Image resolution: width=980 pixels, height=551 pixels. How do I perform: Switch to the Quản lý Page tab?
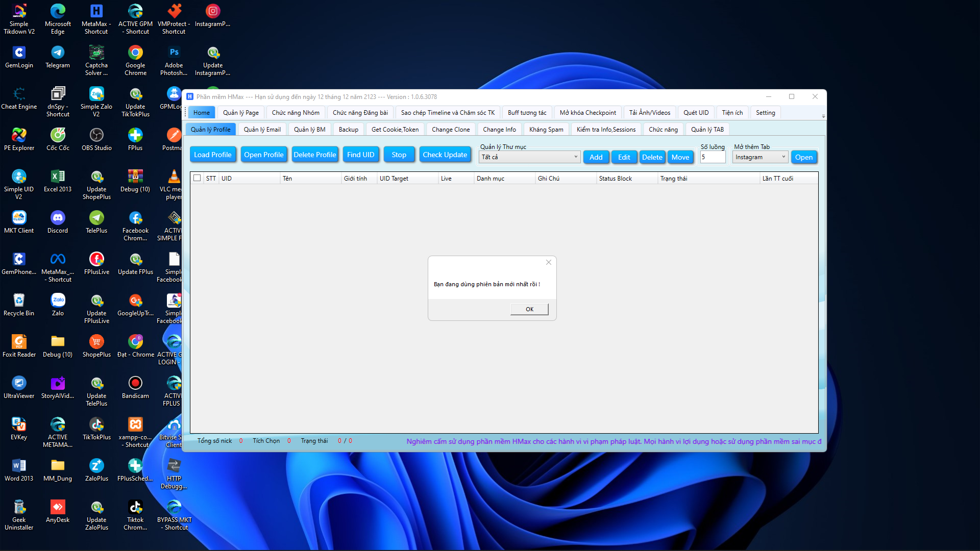pyautogui.click(x=241, y=113)
